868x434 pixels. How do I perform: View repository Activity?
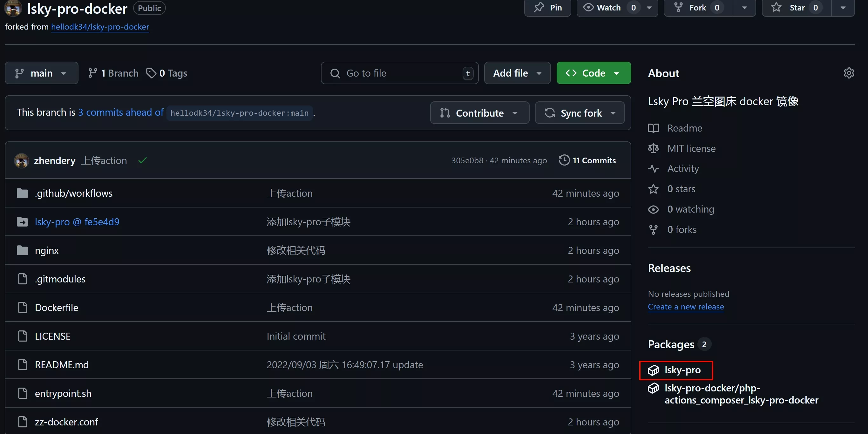tap(683, 168)
